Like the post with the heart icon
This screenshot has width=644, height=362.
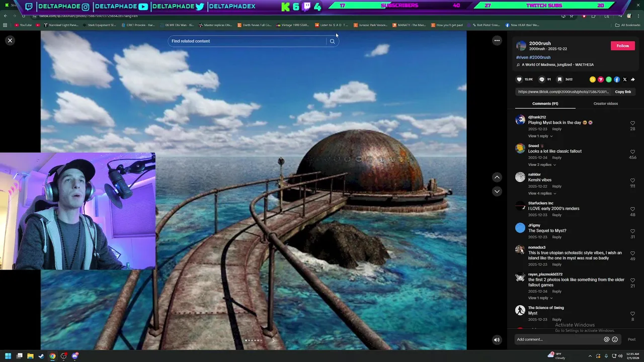tap(519, 79)
